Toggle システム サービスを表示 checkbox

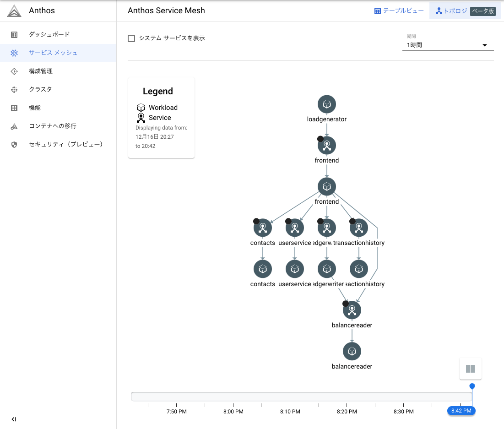point(131,38)
